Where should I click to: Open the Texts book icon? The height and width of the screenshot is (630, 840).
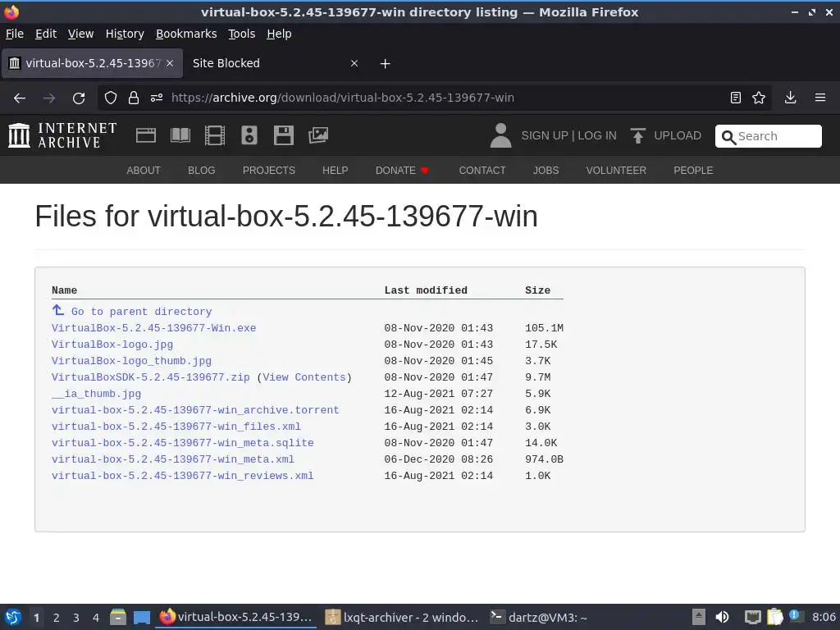click(180, 135)
